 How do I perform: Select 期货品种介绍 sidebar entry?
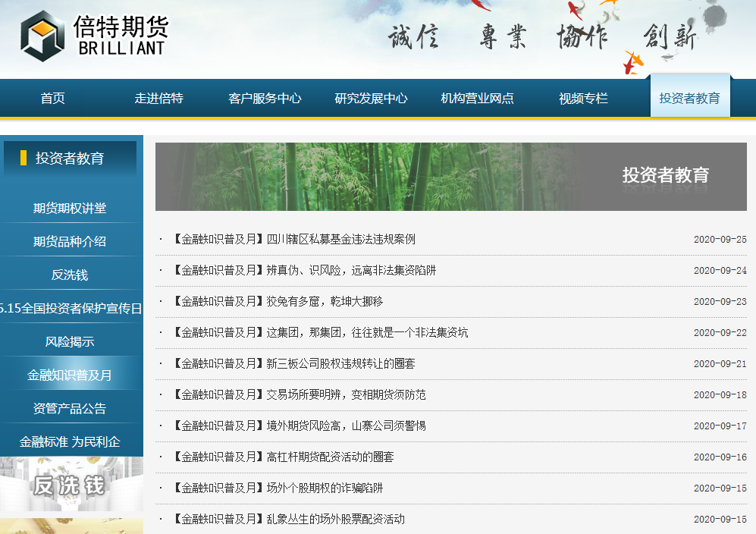pyautogui.click(x=70, y=242)
